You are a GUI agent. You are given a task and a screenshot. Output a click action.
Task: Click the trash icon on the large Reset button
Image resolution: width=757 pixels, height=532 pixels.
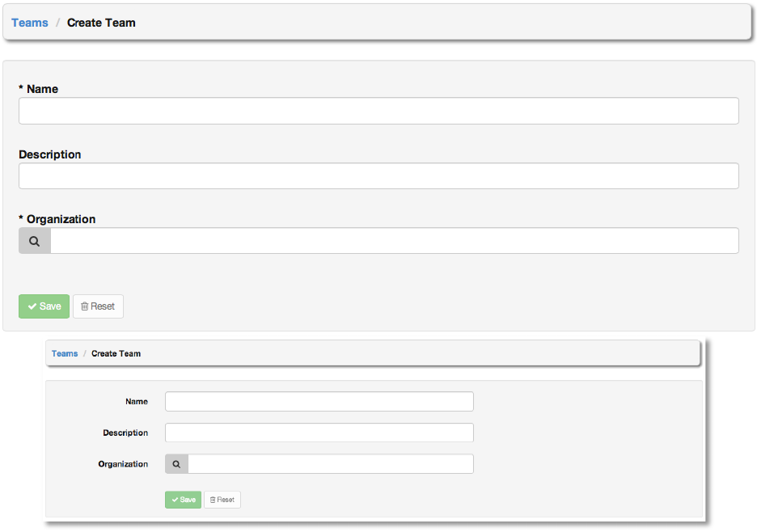point(85,306)
